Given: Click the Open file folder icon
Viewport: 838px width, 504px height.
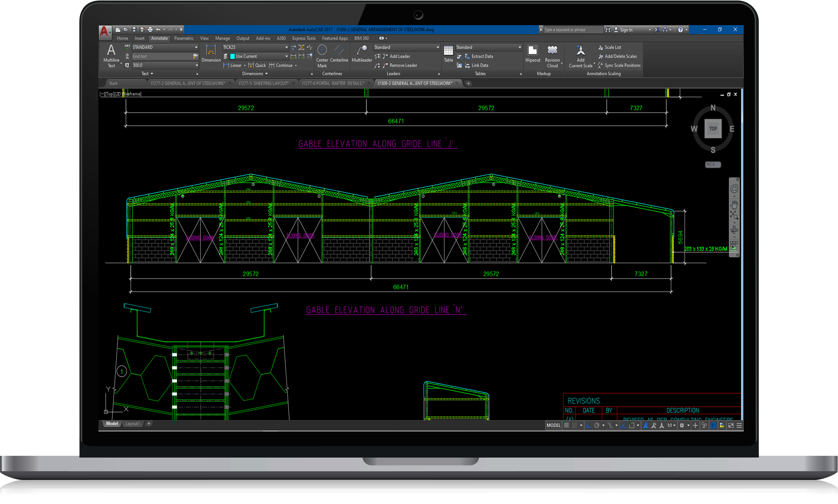Looking at the screenshot, I should point(126,30).
